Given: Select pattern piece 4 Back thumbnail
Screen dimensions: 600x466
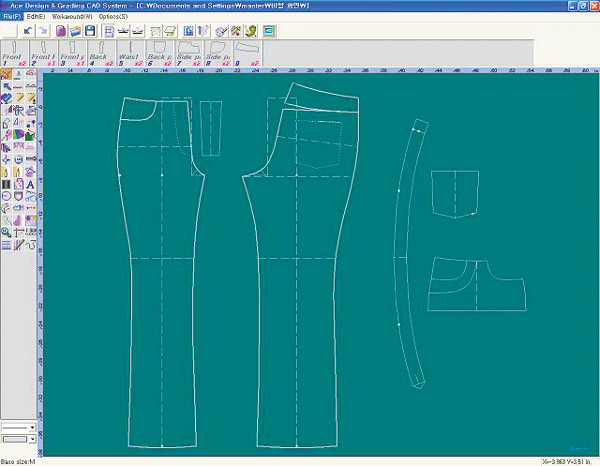Looking at the screenshot, I should pyautogui.click(x=101, y=54).
